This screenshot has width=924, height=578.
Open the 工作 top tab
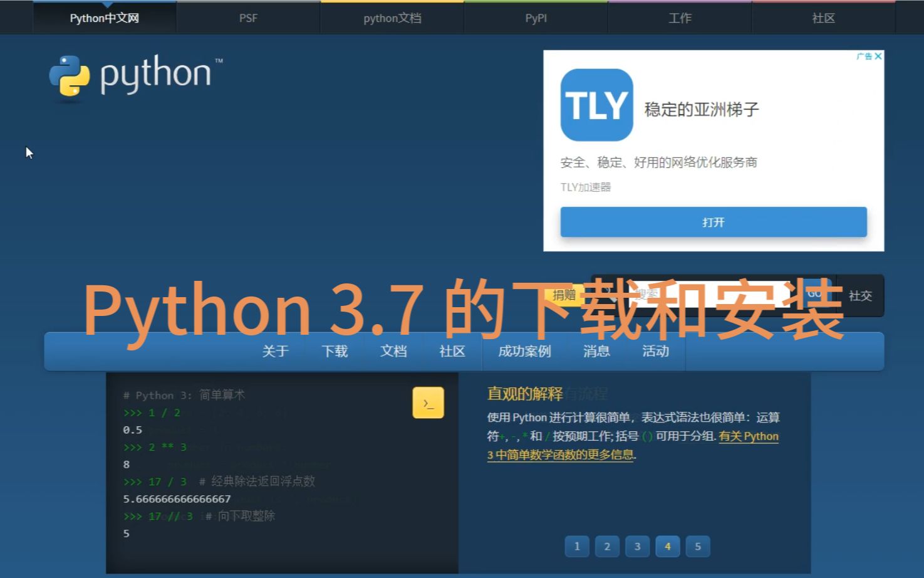coord(680,18)
